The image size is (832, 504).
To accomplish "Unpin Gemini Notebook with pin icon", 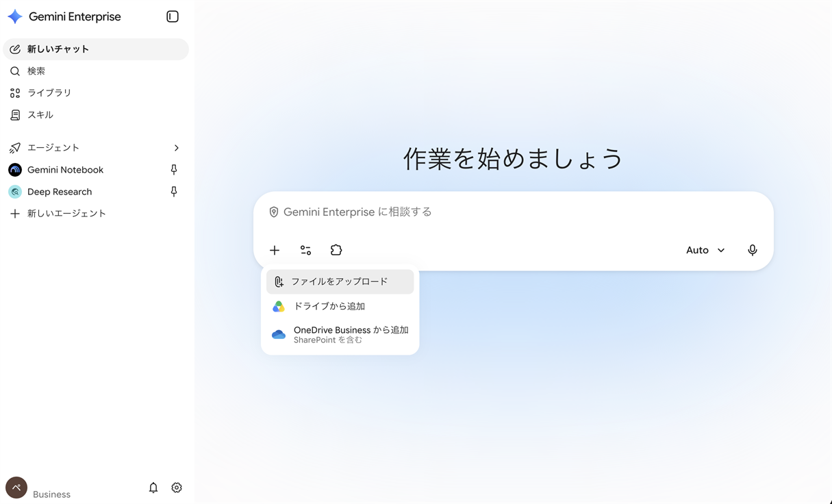I will (x=174, y=170).
